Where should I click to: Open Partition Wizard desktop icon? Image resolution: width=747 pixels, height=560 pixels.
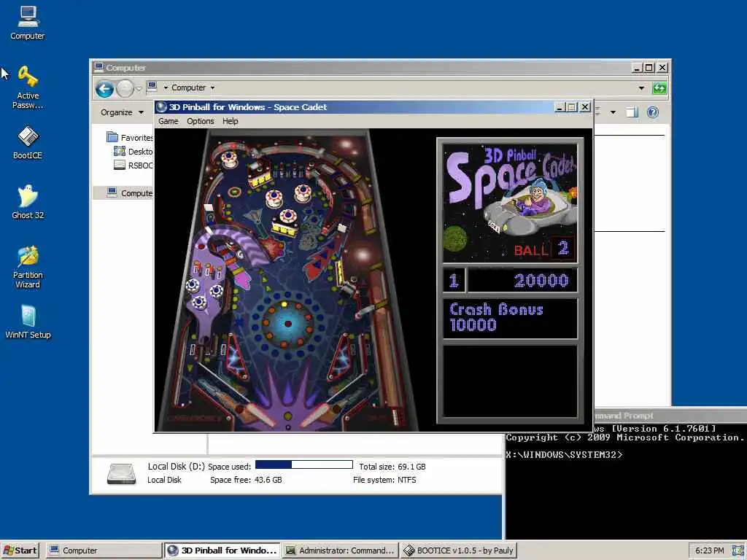pos(28,267)
